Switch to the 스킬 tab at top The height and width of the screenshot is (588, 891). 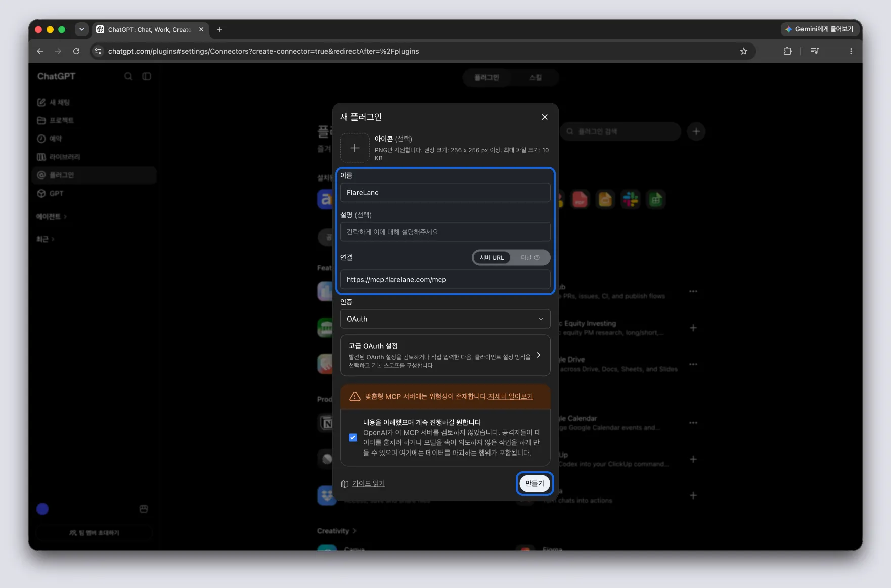(535, 77)
